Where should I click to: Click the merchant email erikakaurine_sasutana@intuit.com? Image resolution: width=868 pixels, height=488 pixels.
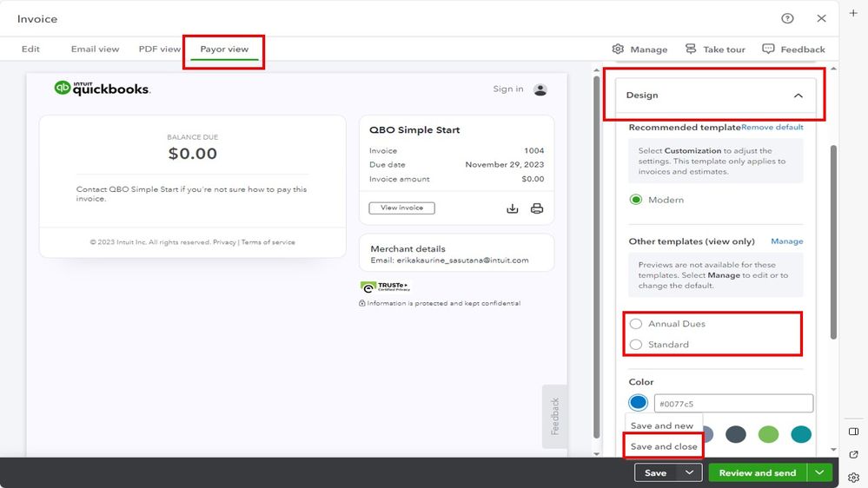point(462,260)
